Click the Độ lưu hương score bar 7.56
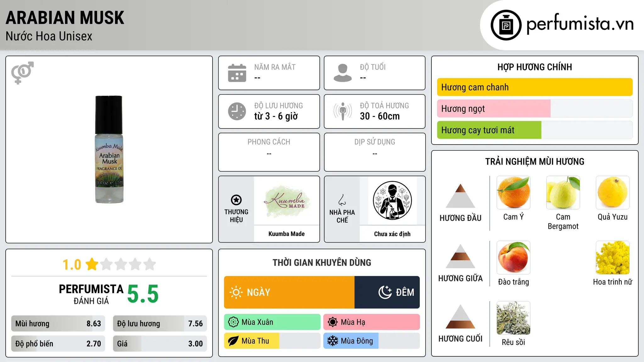 [160, 323]
